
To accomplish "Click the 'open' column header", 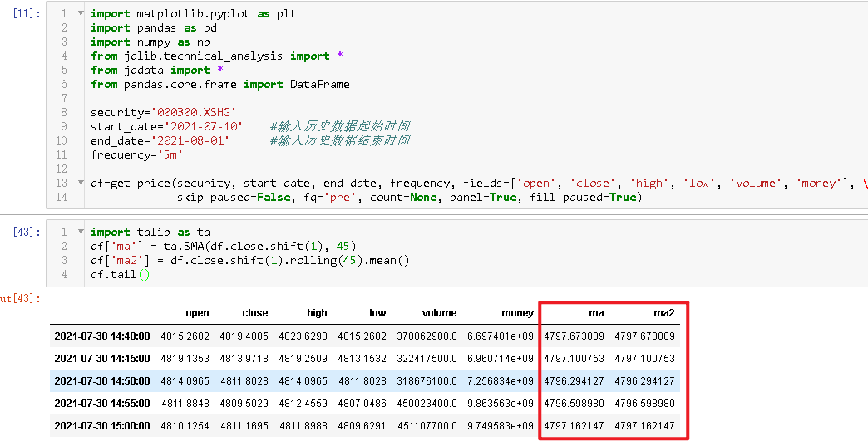I will 197,313.
